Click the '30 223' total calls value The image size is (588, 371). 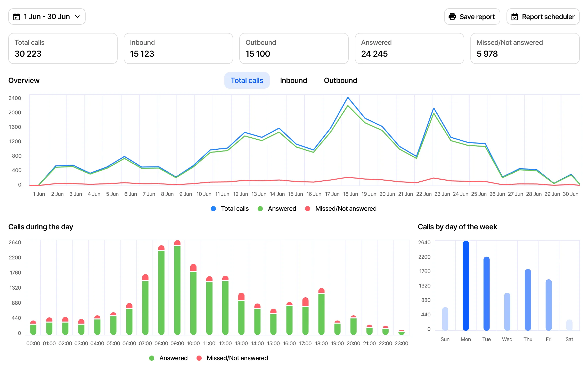coord(28,54)
